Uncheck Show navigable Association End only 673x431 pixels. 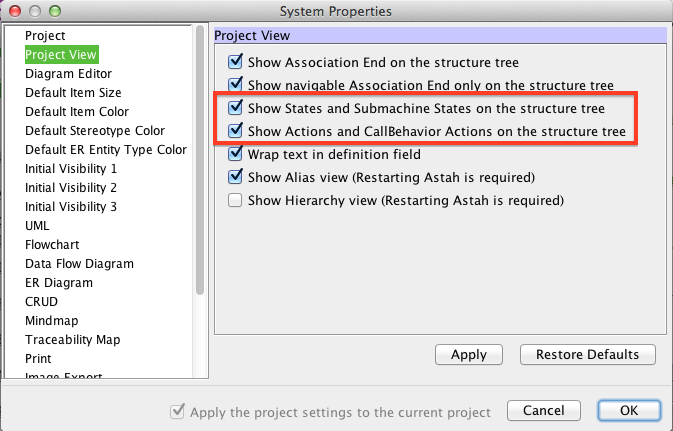(x=236, y=85)
